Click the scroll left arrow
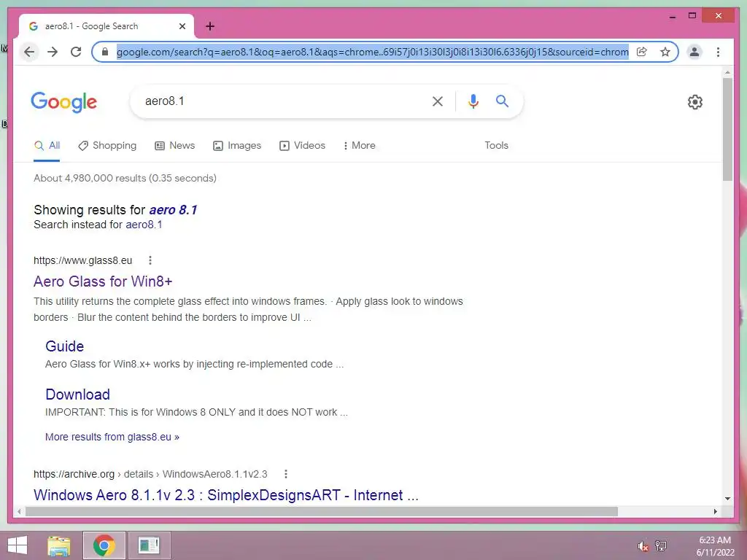 click(x=19, y=511)
